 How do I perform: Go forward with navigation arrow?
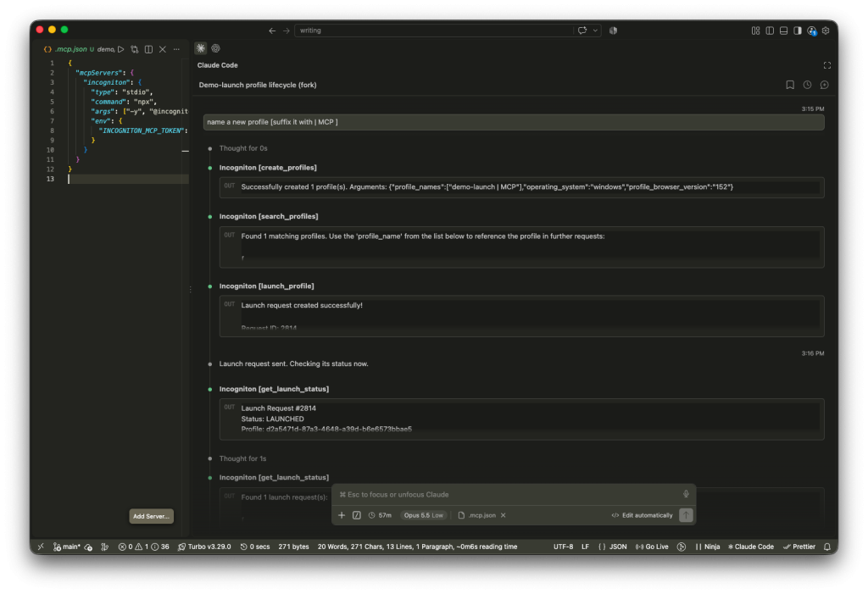(x=287, y=31)
